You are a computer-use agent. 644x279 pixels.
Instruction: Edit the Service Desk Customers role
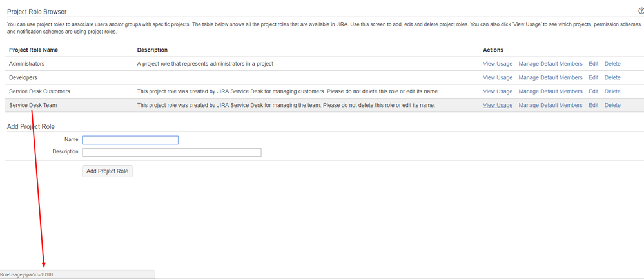tap(594, 91)
